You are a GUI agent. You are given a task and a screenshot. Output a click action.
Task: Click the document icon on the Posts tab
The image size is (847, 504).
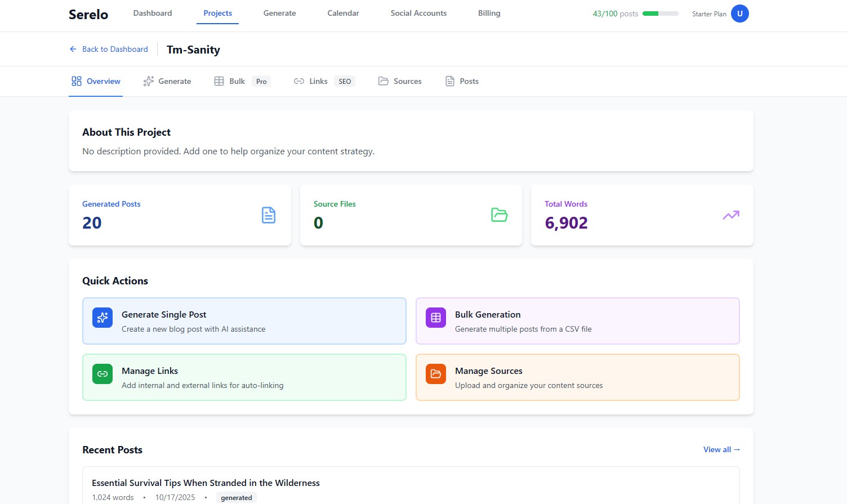449,81
